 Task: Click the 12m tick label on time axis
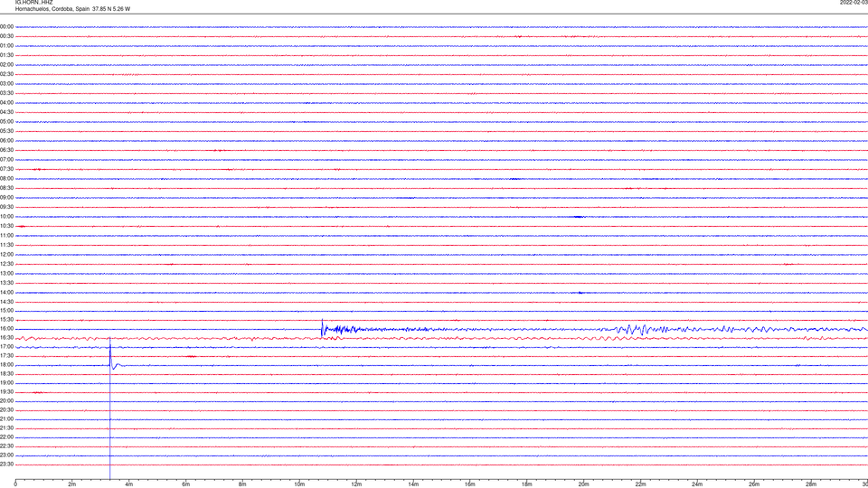(356, 484)
